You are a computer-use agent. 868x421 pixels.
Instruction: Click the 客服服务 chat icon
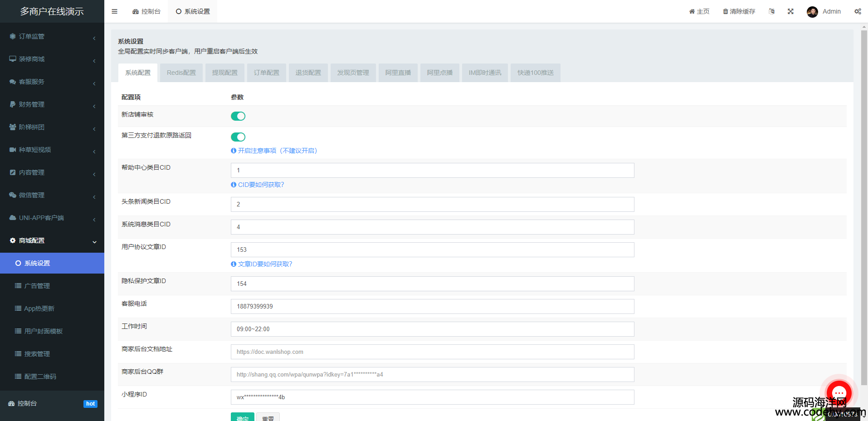click(13, 82)
